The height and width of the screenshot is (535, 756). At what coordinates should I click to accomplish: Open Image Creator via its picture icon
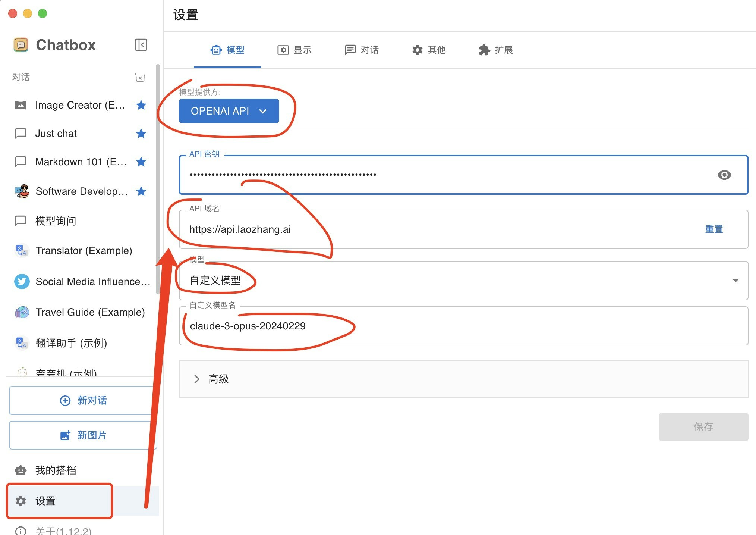(21, 105)
